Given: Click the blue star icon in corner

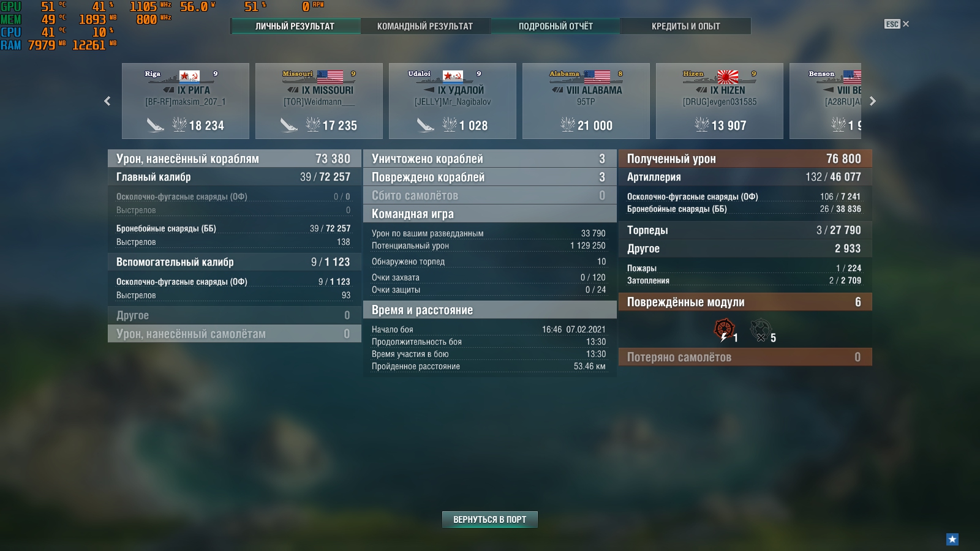Looking at the screenshot, I should coord(952,539).
